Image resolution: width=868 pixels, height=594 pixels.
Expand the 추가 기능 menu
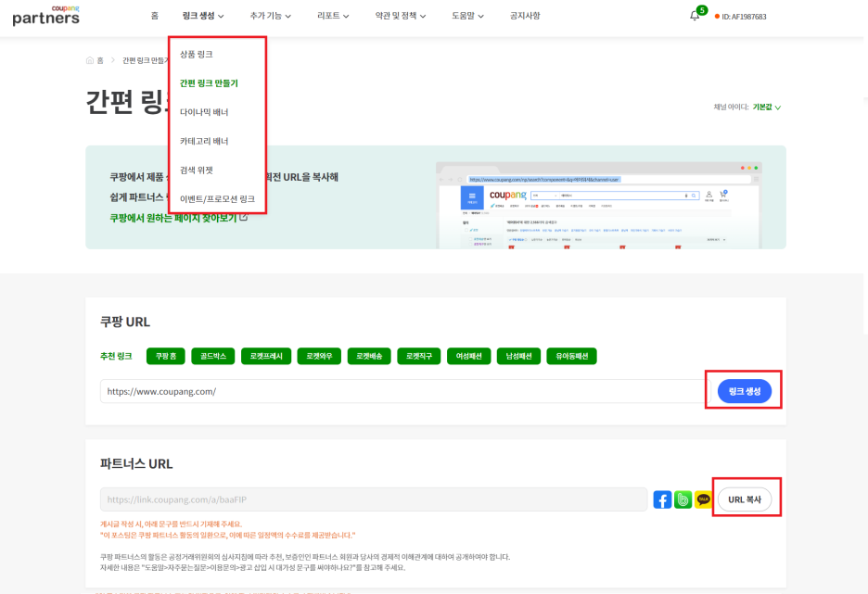(270, 16)
